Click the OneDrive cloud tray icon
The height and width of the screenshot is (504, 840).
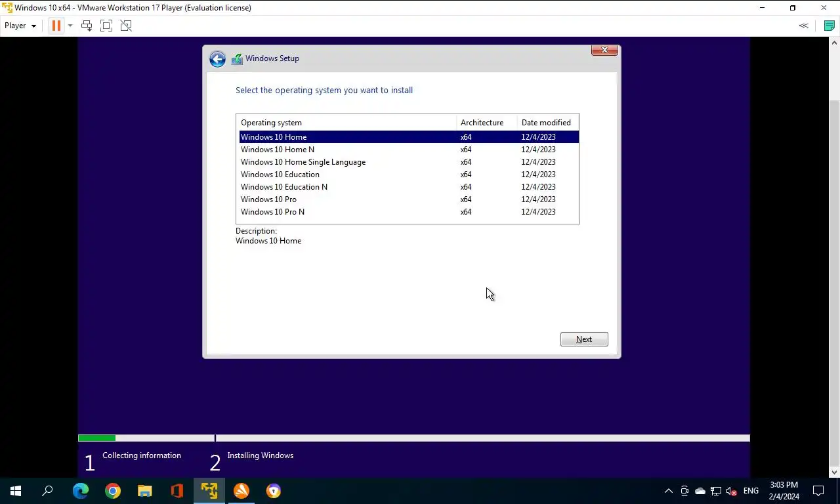pos(700,491)
